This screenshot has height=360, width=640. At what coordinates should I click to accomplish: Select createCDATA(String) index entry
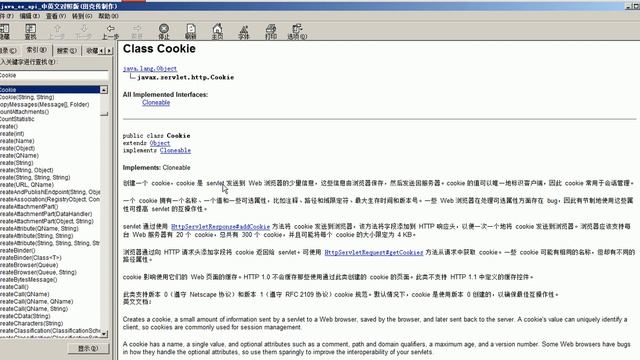(x=25, y=316)
